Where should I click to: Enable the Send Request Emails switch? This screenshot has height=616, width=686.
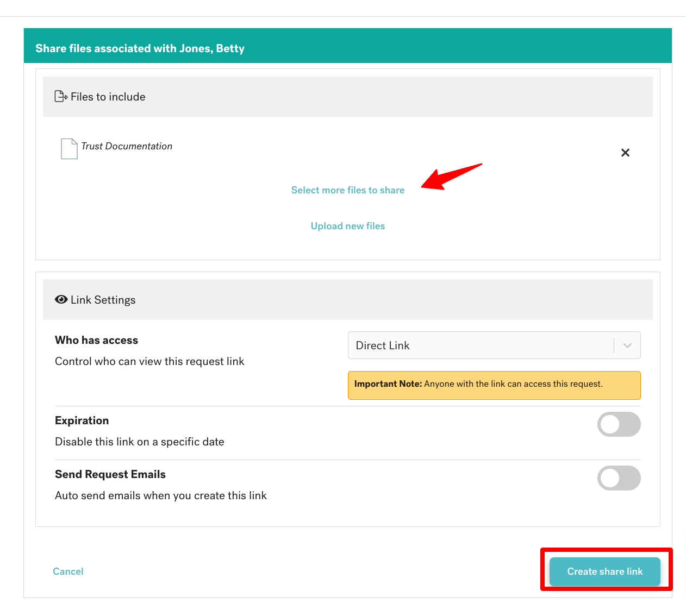tap(619, 478)
